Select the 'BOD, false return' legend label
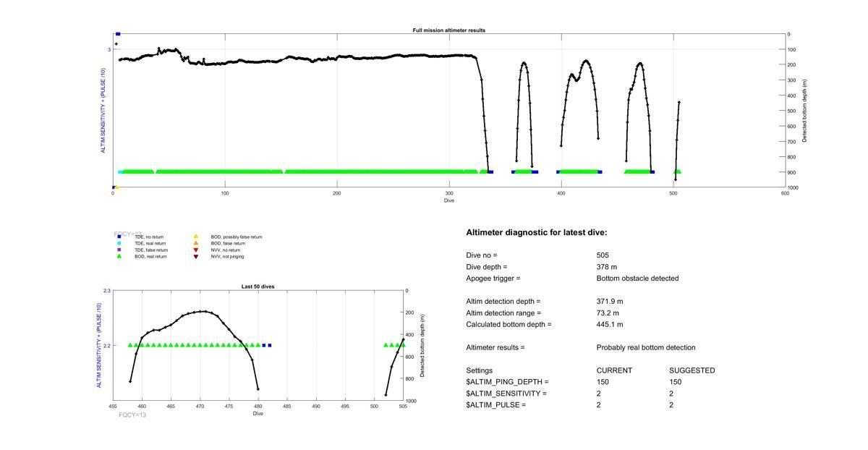Viewport: 868px width, 450px height. tap(227, 243)
